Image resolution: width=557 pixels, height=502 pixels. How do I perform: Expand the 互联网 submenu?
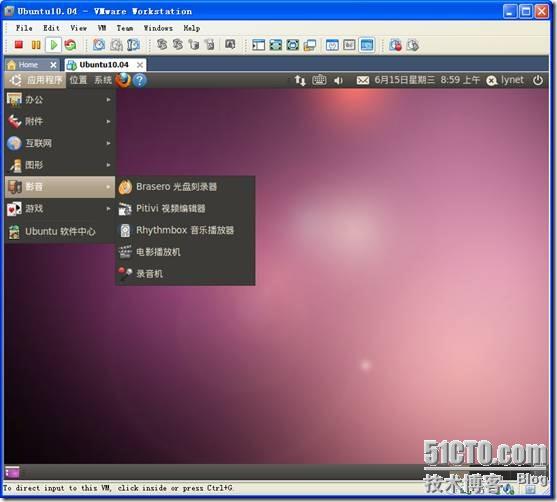point(60,143)
